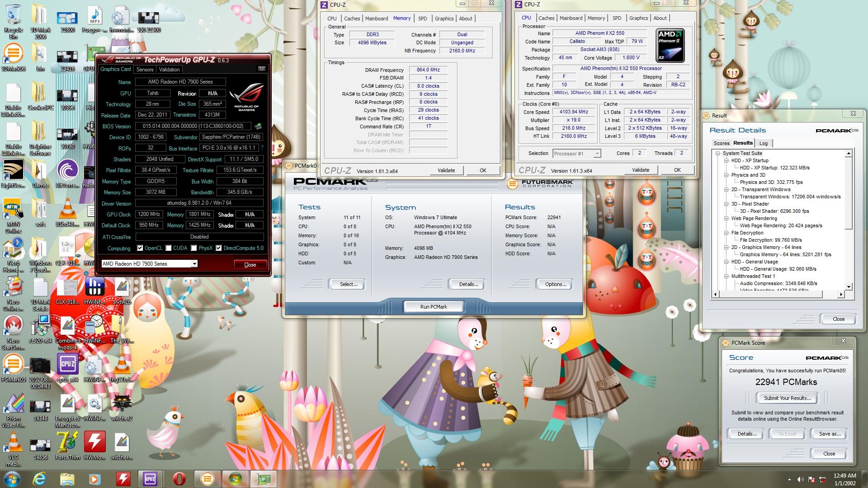This screenshot has width=868, height=488.
Task: Open the Delphine Software folder
Action: 40,139
